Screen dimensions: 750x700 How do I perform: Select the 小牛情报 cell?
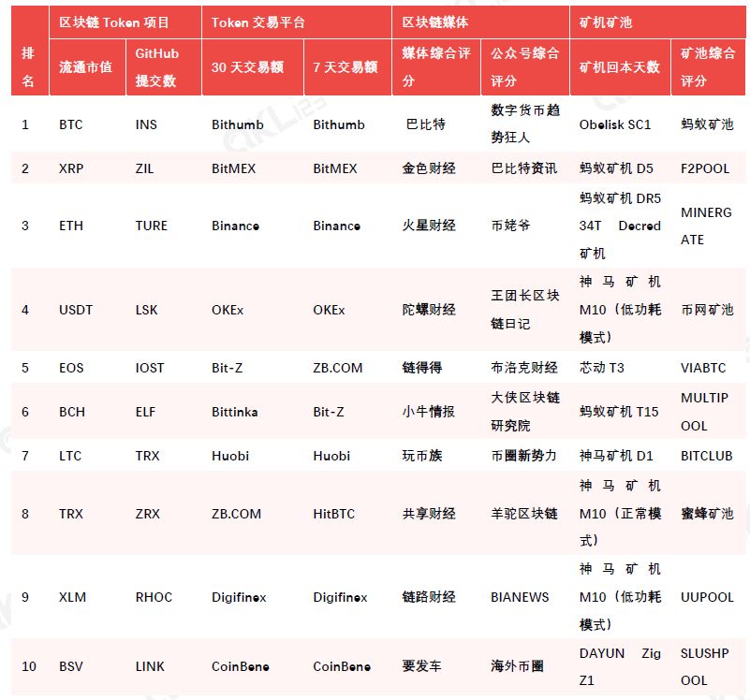(429, 412)
